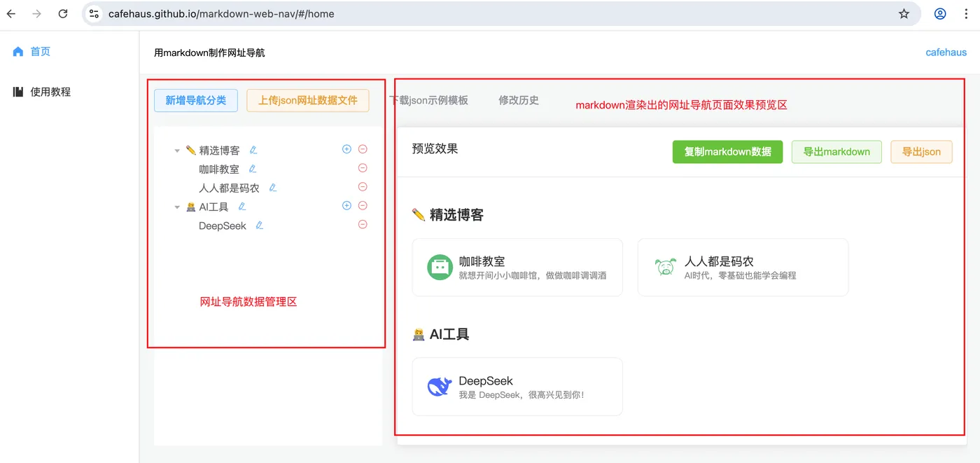Select the 咖啡教室 tree node

click(x=219, y=170)
